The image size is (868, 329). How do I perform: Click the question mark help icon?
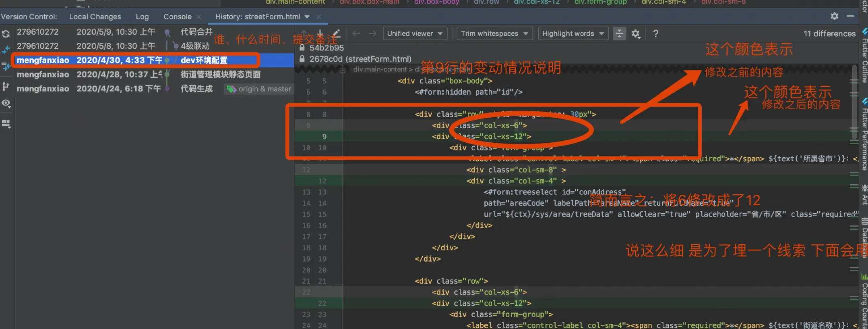656,33
